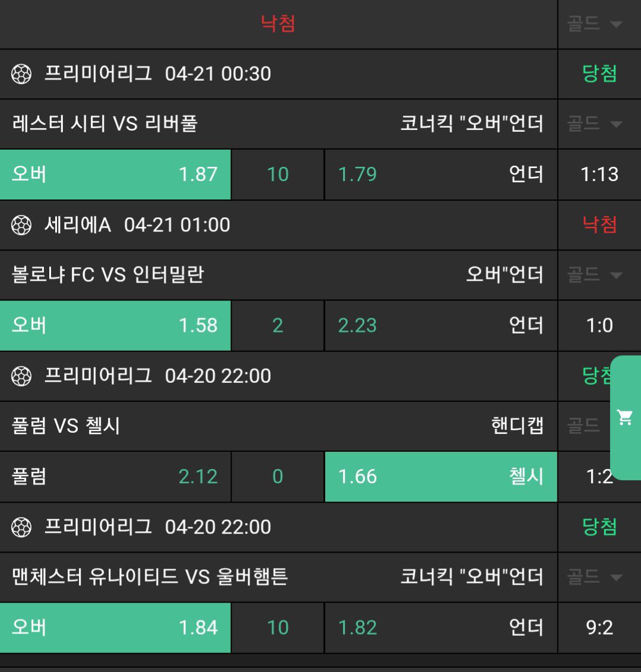Select 오버 1.58 for 볼로냐 FC match
Viewport: 641px width, 672px height.
[115, 325]
